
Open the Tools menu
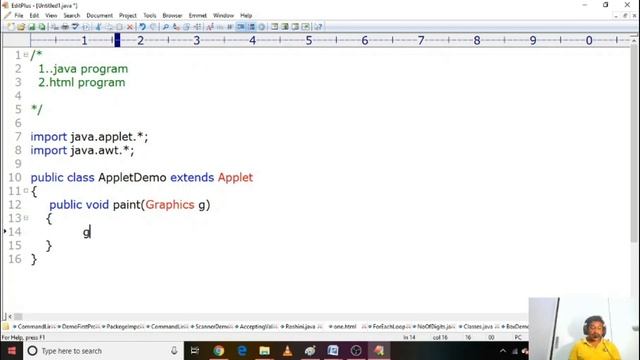[x=150, y=16]
